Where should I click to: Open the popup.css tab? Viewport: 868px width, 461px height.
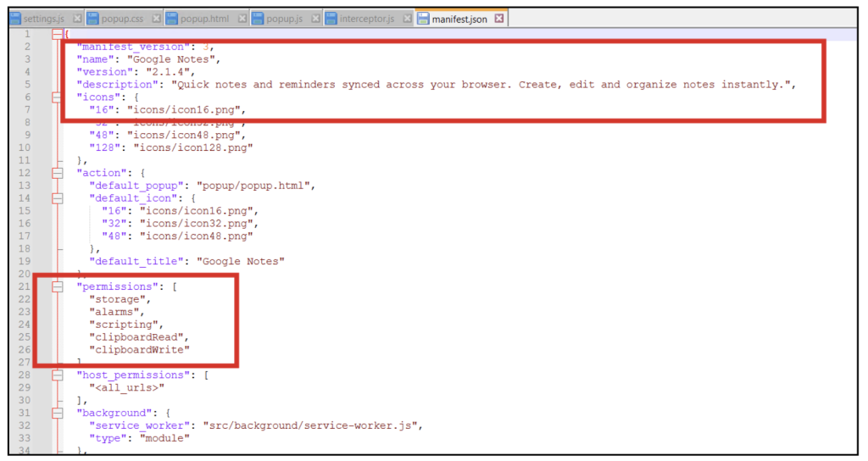[x=122, y=19]
